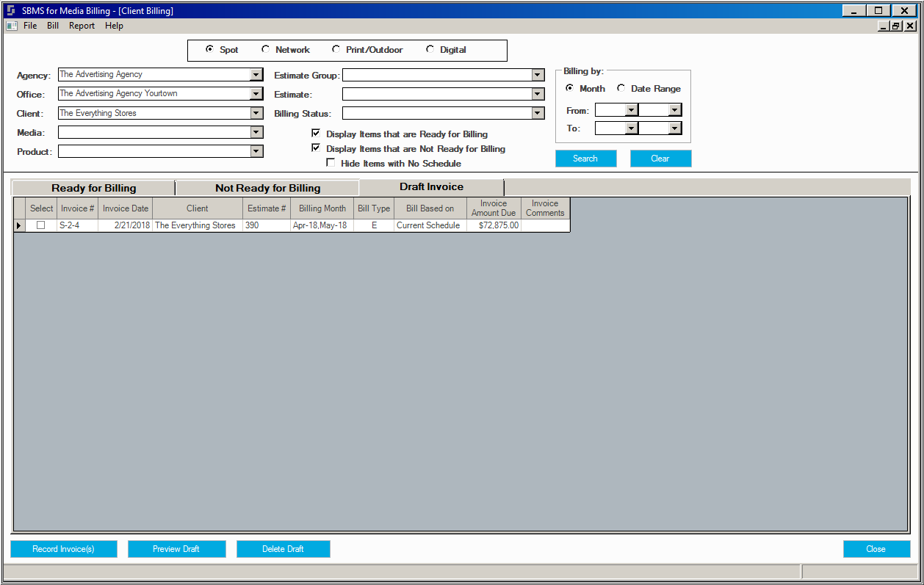This screenshot has width=924, height=585.
Task: Switch to the Ready for Billing tab
Action: pos(94,188)
